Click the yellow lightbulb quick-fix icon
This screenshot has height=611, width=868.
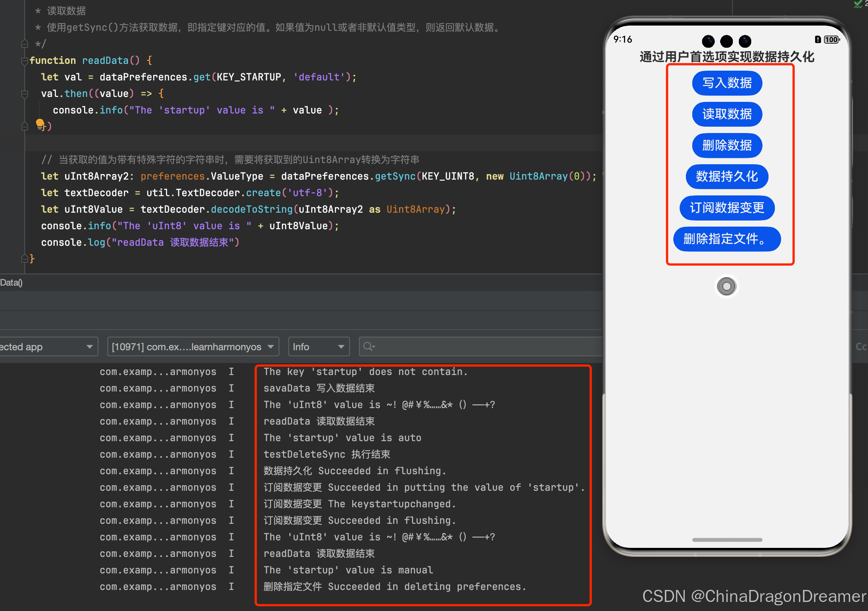[x=40, y=124]
